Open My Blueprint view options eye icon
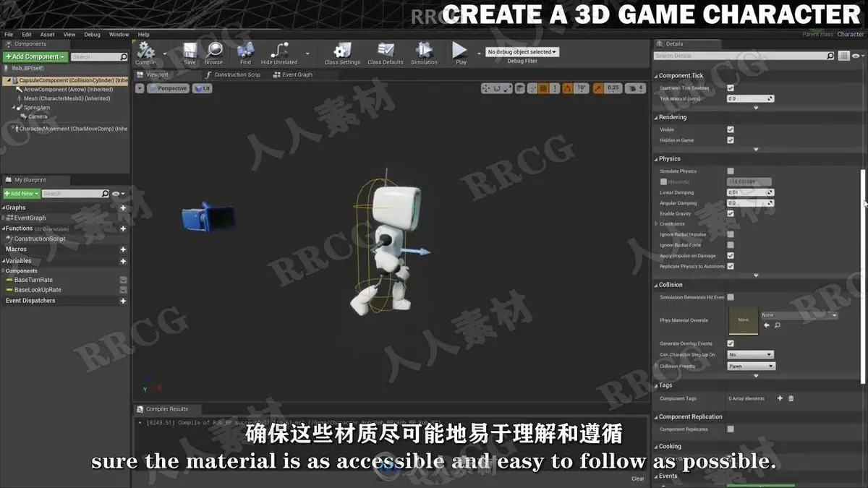 (x=117, y=194)
